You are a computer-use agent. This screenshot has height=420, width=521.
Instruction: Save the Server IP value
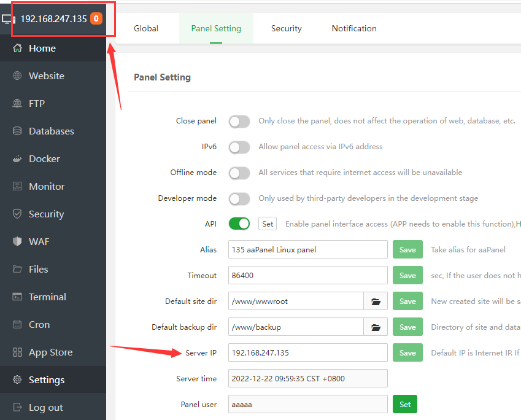click(x=407, y=353)
